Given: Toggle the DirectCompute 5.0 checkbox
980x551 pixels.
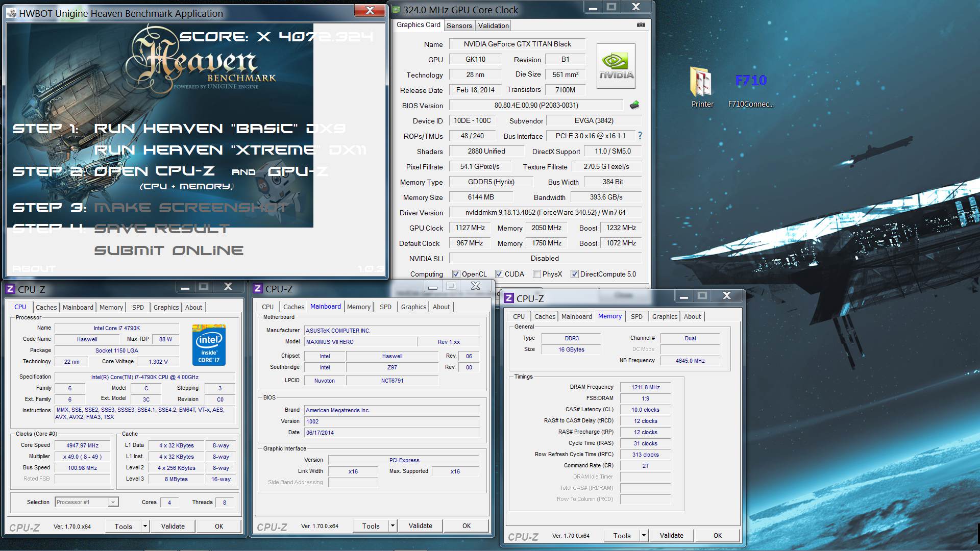Looking at the screenshot, I should pyautogui.click(x=575, y=274).
